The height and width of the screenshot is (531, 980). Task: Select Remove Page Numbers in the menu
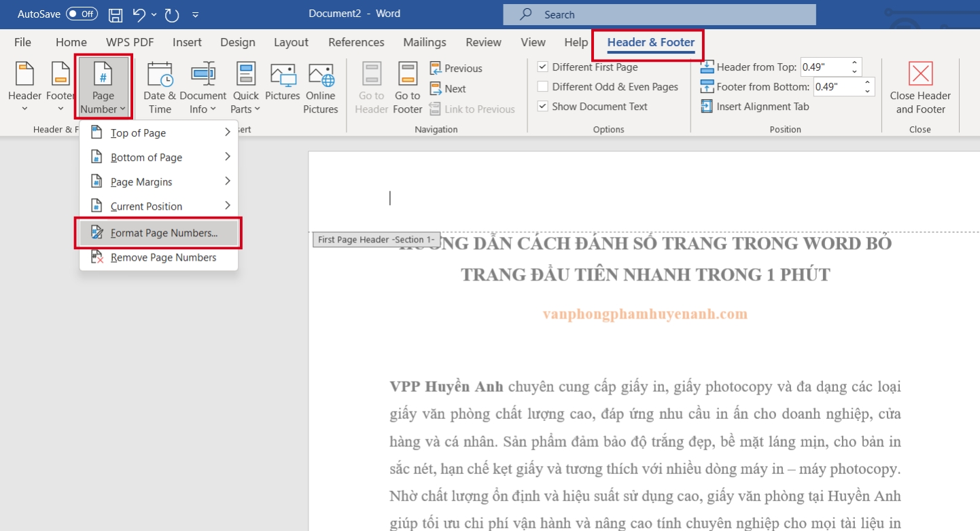point(159,257)
